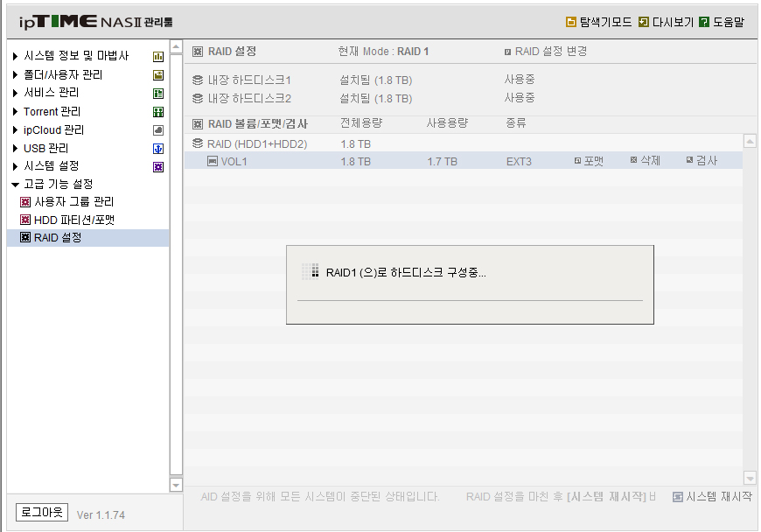Screen dimensions: 761x532
Task: Click the system info wizard icon
Action: coord(158,57)
